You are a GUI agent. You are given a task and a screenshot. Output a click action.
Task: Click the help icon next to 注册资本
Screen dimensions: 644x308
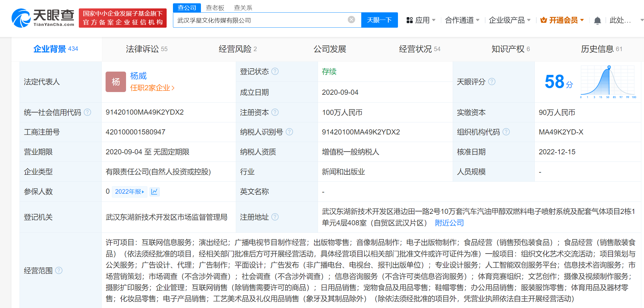click(x=275, y=112)
